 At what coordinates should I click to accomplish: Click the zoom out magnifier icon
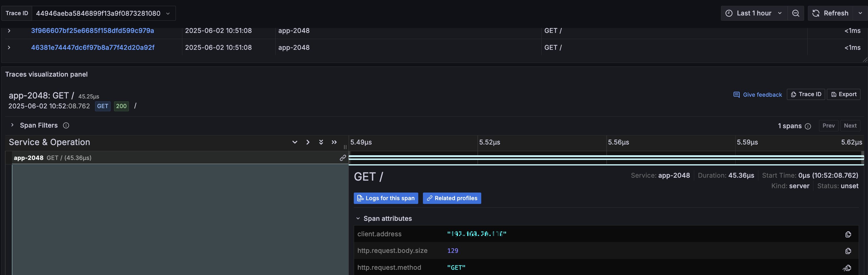coord(796,13)
